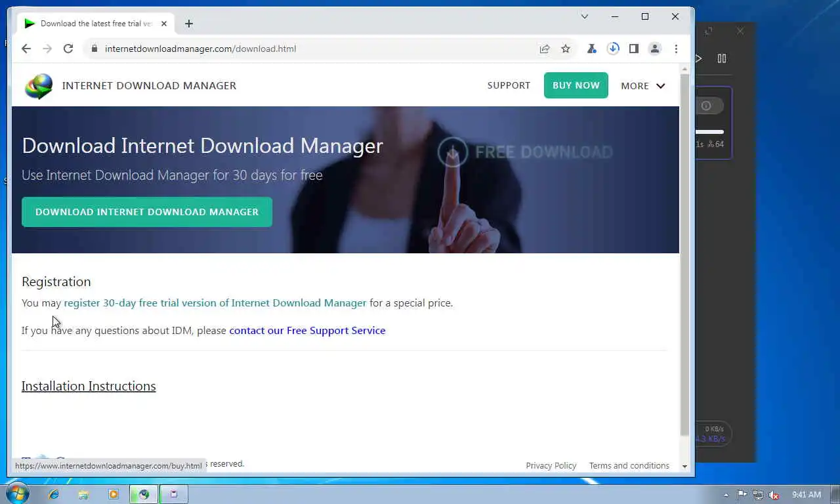This screenshot has height=504, width=840.
Task: Bookmark this page with the star icon
Action: pos(566,49)
